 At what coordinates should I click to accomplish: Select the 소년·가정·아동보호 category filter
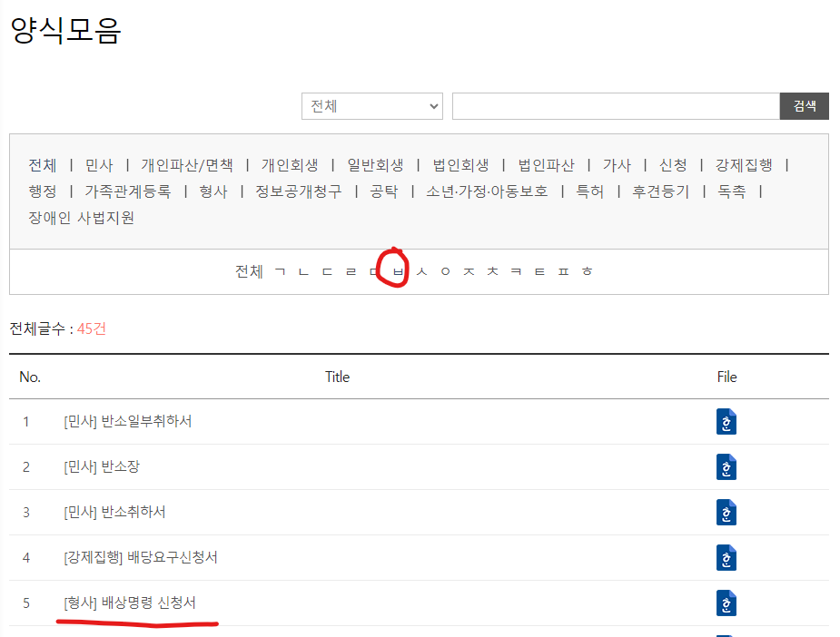[487, 191]
